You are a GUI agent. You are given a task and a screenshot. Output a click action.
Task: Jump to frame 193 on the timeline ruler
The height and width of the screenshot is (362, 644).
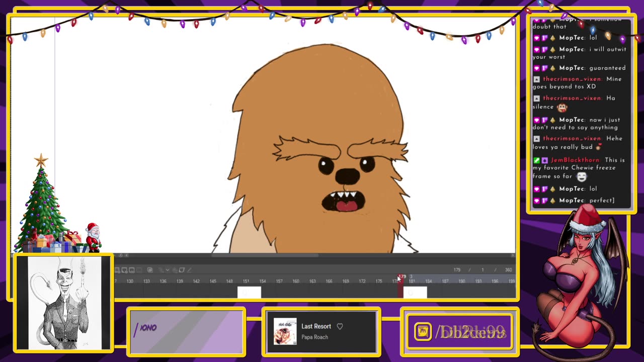tap(478, 281)
